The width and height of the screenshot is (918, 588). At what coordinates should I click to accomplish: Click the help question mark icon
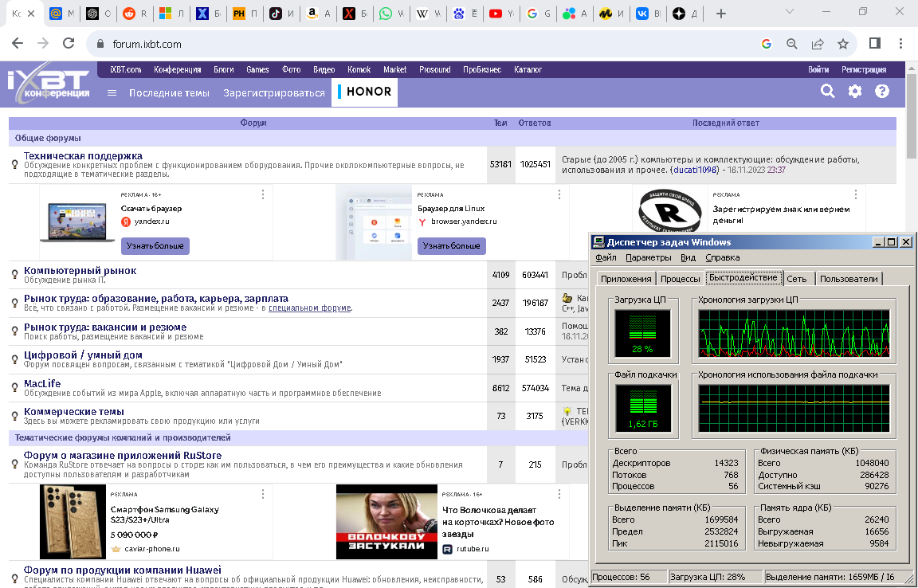[x=882, y=92]
